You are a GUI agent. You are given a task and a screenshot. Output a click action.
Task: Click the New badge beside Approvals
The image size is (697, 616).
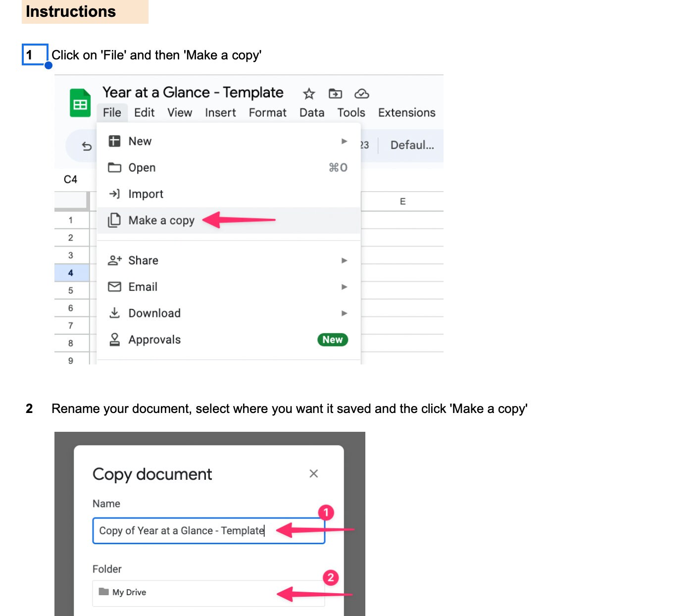(332, 339)
